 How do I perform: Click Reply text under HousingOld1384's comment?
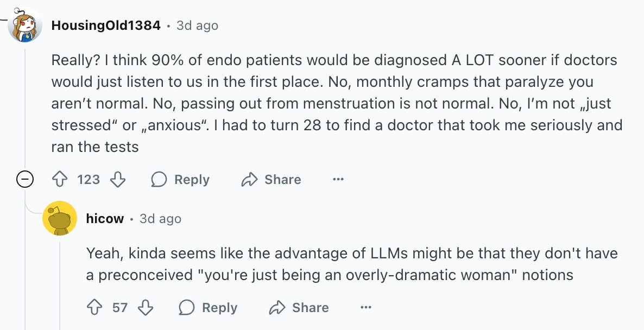[x=192, y=179]
